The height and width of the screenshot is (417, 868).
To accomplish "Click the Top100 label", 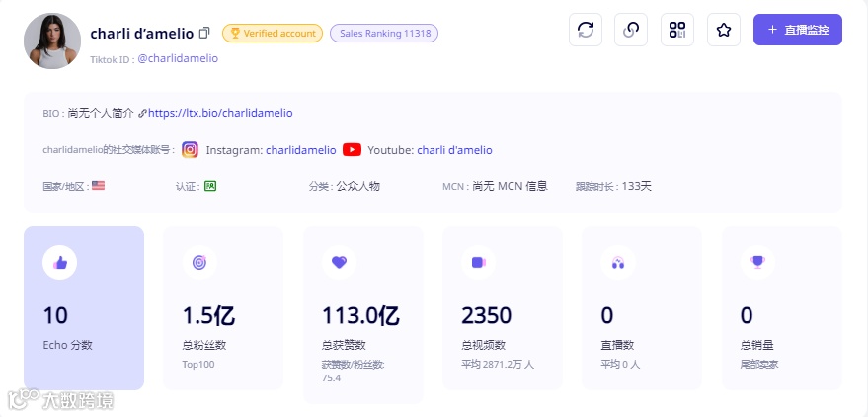I will point(198,365).
